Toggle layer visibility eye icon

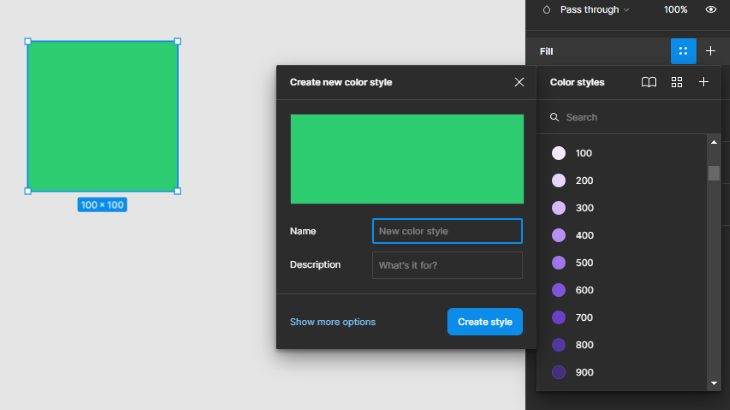coord(710,10)
